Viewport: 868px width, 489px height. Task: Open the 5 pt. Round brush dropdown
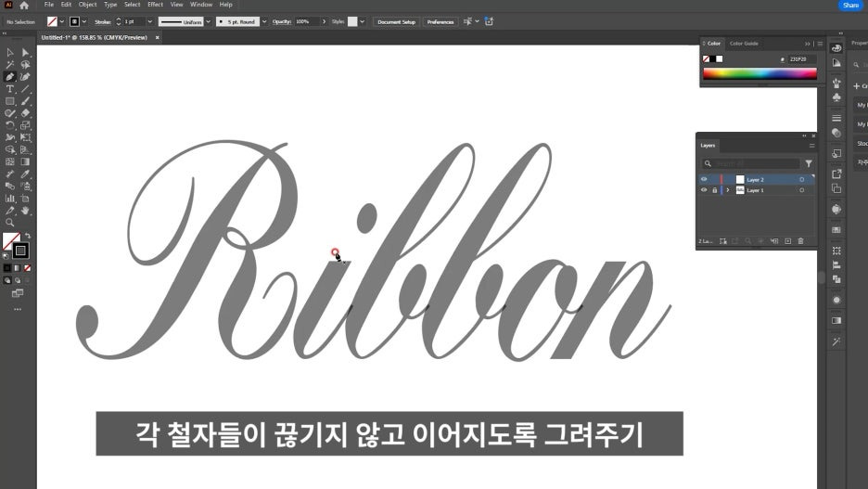tap(264, 21)
